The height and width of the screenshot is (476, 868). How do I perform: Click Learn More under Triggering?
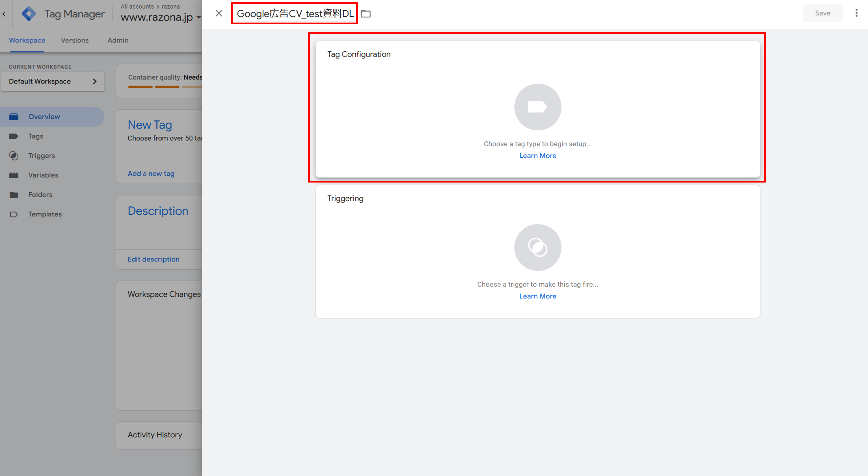pyautogui.click(x=537, y=296)
